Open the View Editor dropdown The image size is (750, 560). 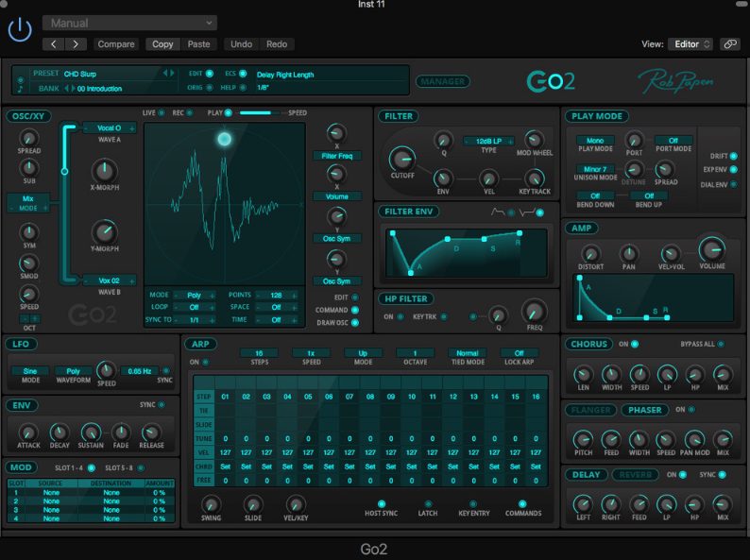pyautogui.click(x=690, y=44)
